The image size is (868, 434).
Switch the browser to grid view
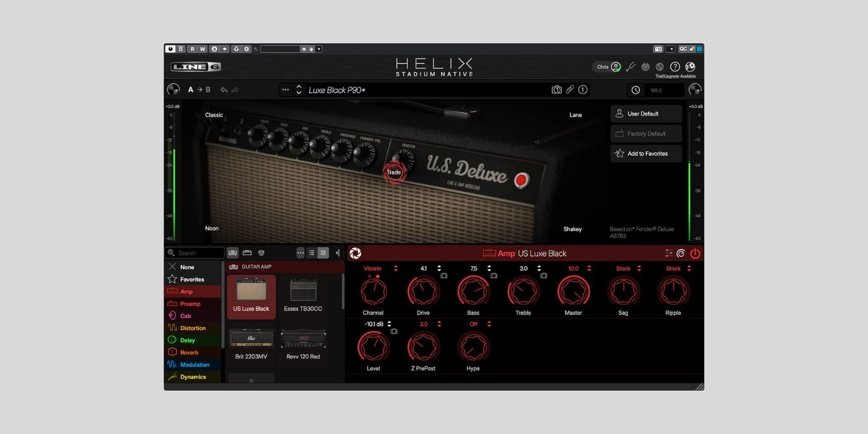323,253
